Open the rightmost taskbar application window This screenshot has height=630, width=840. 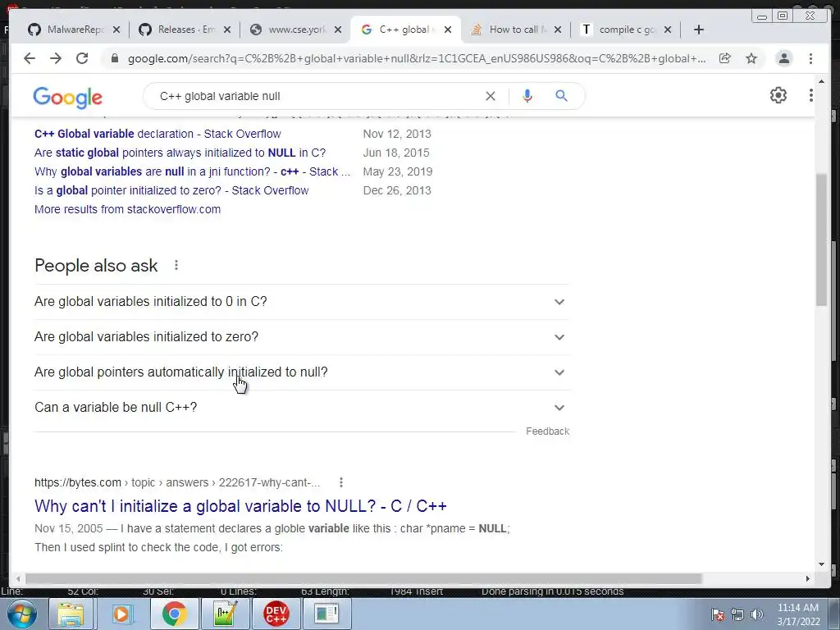tap(326, 614)
